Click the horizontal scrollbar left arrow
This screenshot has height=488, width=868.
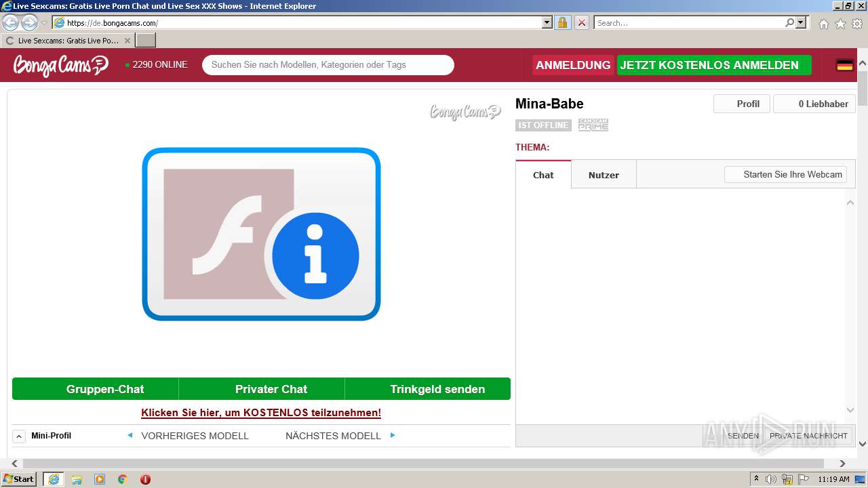tap(15, 464)
